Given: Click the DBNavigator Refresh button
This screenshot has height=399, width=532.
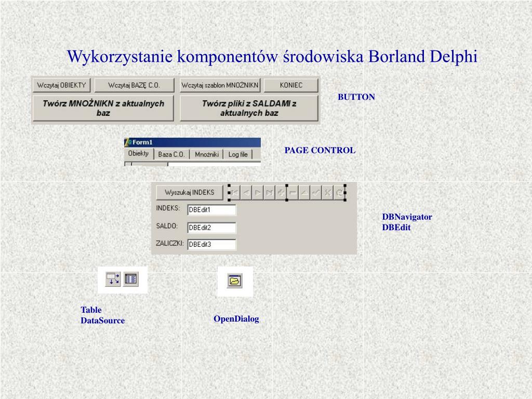Looking at the screenshot, I should tap(339, 193).
